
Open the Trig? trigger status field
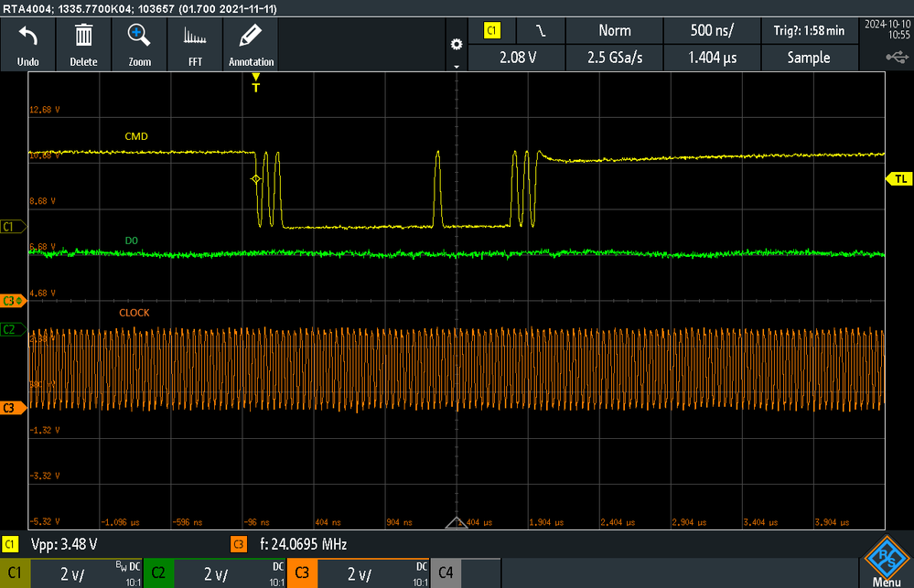[x=809, y=31]
